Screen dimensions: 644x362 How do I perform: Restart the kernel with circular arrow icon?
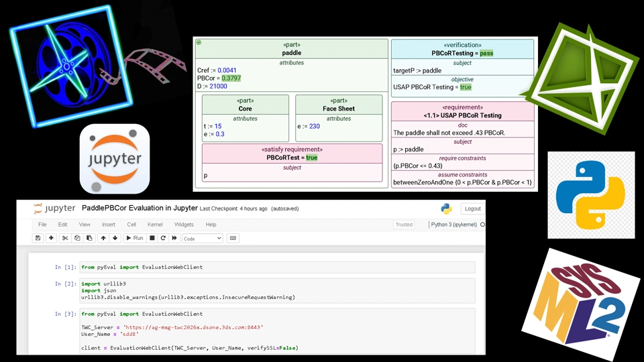[x=163, y=238]
